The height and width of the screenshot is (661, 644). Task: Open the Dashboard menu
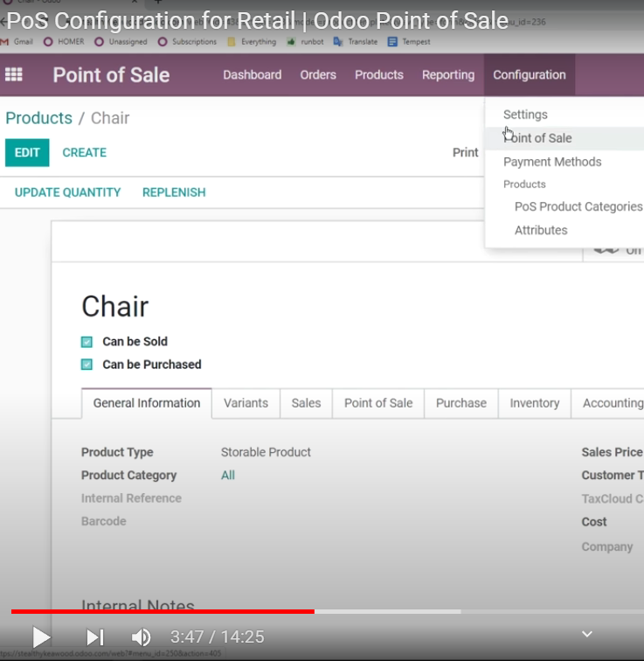click(253, 75)
